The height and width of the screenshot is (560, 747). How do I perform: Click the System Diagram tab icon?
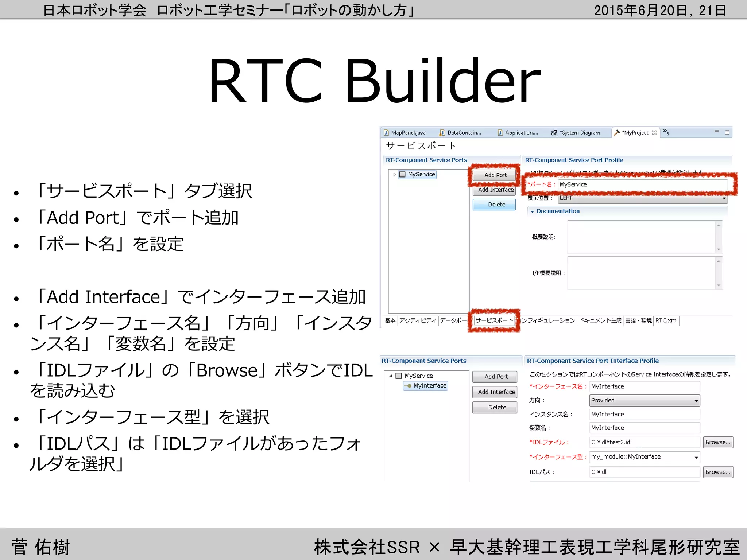coord(554,133)
